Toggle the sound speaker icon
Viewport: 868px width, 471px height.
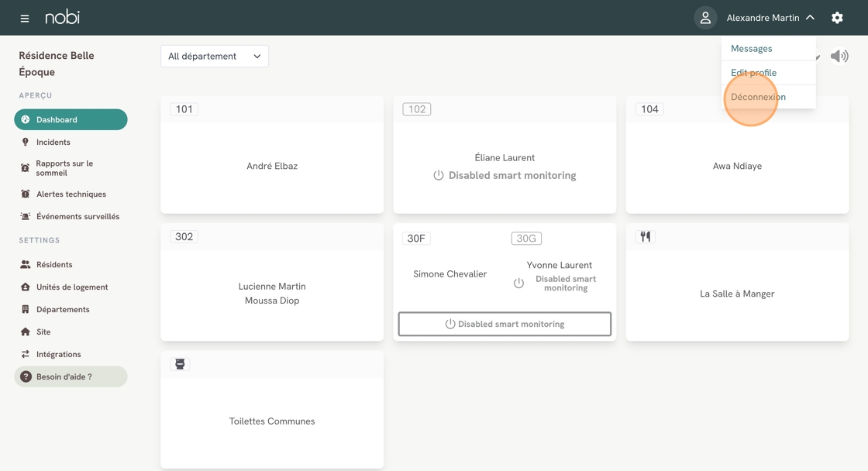[839, 56]
